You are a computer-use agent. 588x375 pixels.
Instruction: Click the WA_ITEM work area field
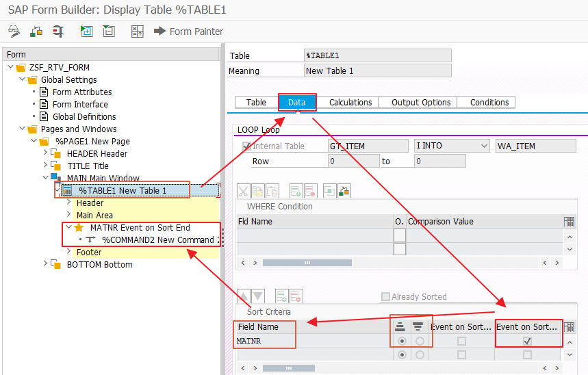[x=535, y=146]
